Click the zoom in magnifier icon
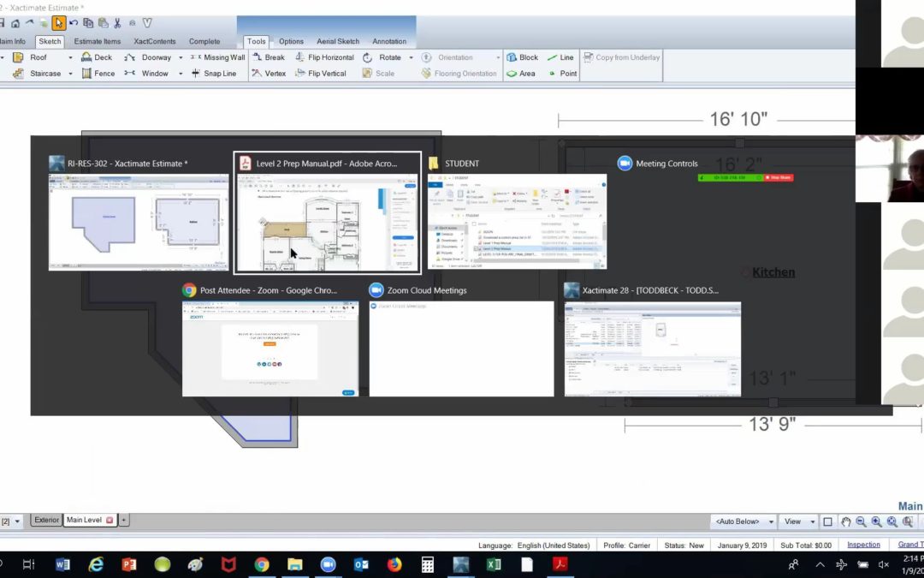 [876, 521]
